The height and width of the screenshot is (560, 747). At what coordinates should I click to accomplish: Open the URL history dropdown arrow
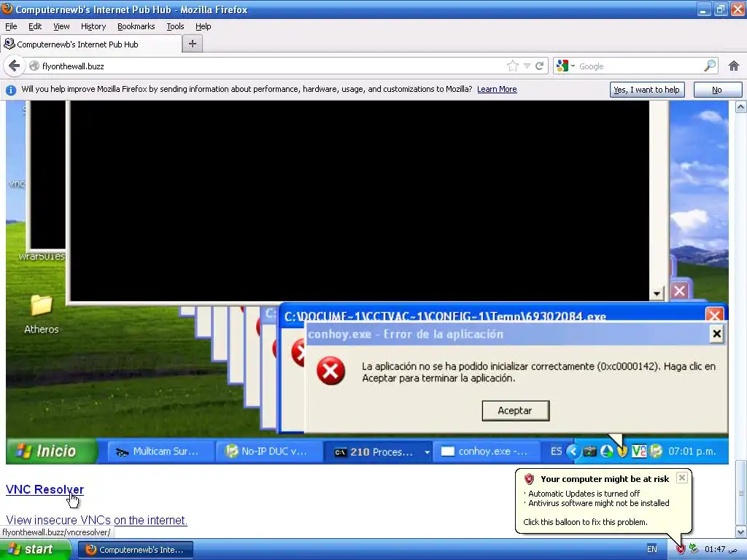[527, 66]
